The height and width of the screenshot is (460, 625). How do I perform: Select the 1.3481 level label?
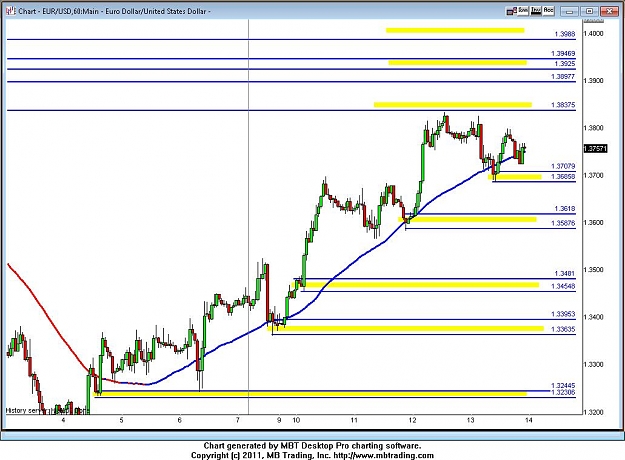(565, 273)
